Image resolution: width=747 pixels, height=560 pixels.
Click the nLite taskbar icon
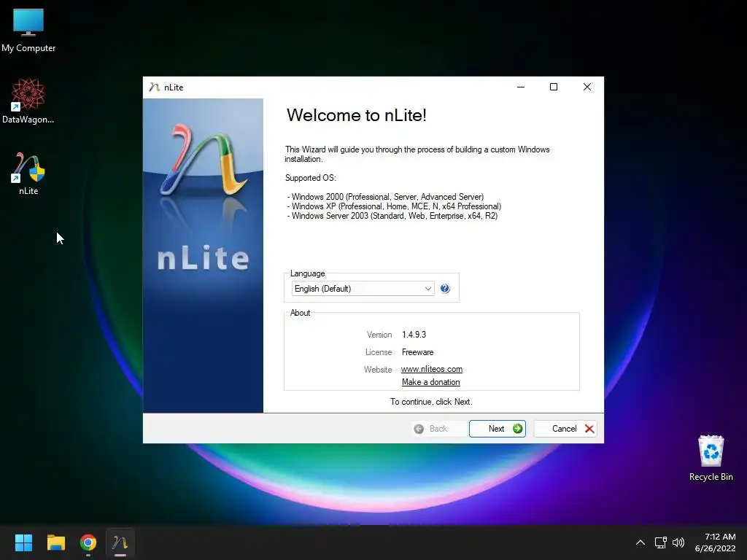pos(120,542)
